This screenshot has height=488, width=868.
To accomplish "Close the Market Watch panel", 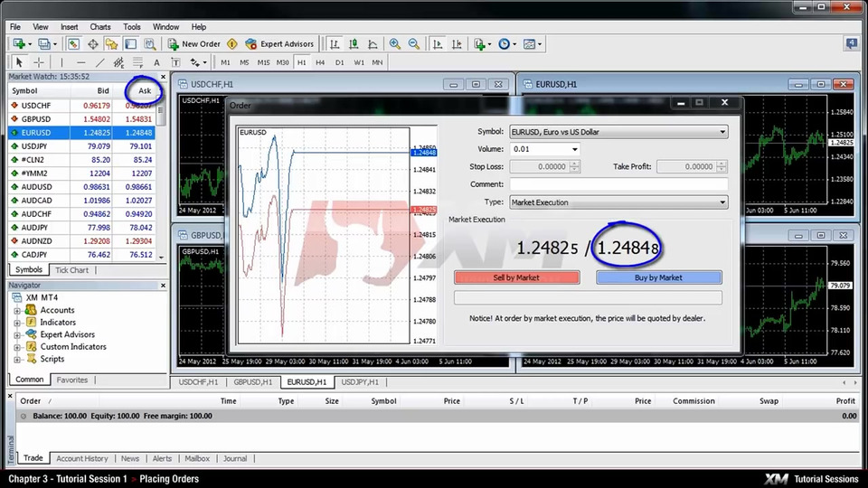I will pos(163,77).
